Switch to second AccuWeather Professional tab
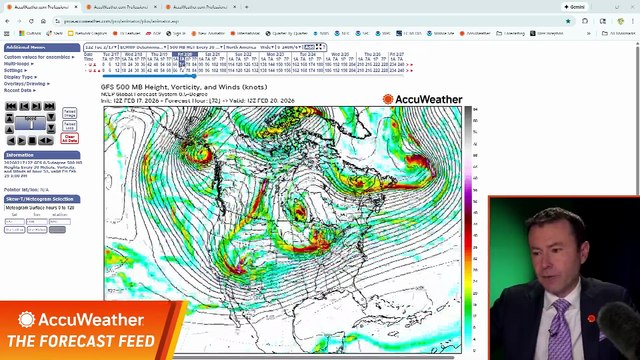This screenshot has height=360, width=640. (121, 7)
